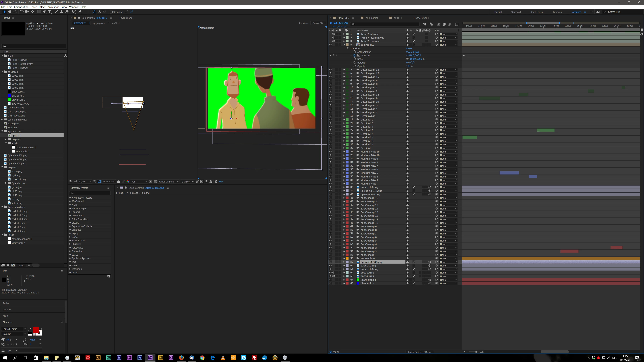Hide the Green Solid 1 layer
Viewport: 644px width, 362px height.
[x=330, y=280]
